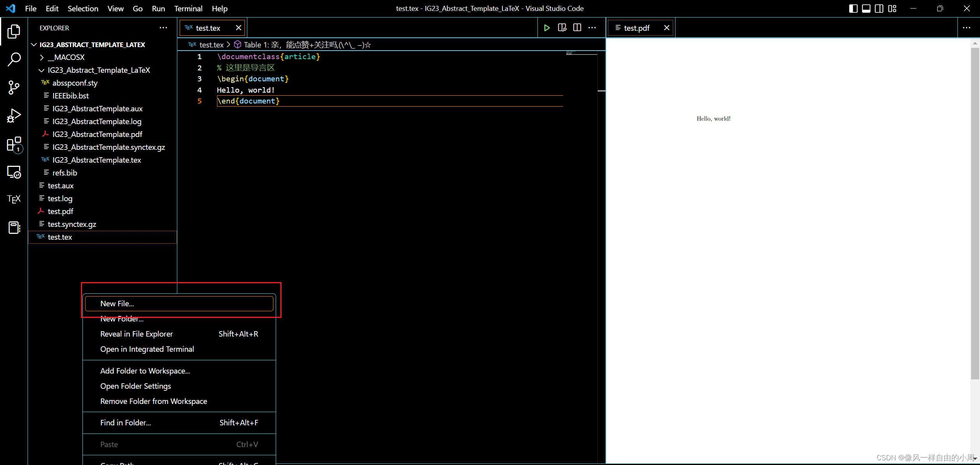Open the LaTeX Workshop TeX icon
The width and height of the screenshot is (980, 465).
[14, 199]
